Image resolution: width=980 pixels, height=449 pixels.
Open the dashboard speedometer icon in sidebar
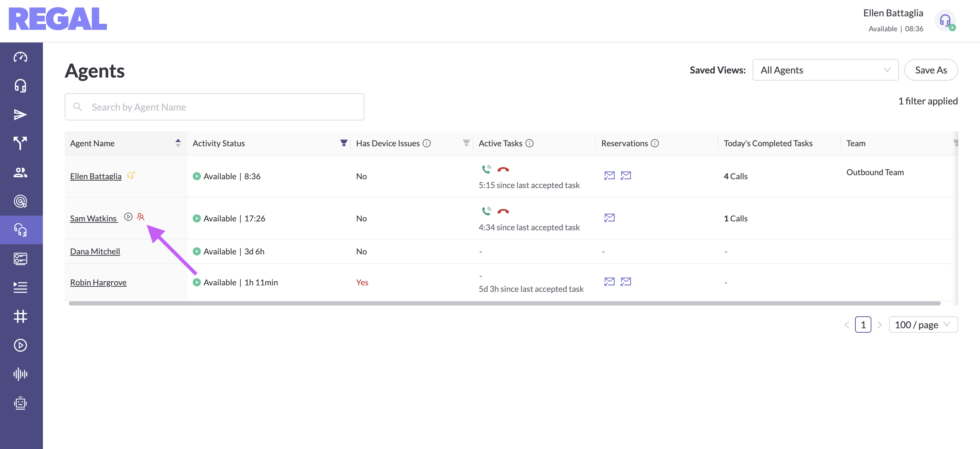point(20,57)
